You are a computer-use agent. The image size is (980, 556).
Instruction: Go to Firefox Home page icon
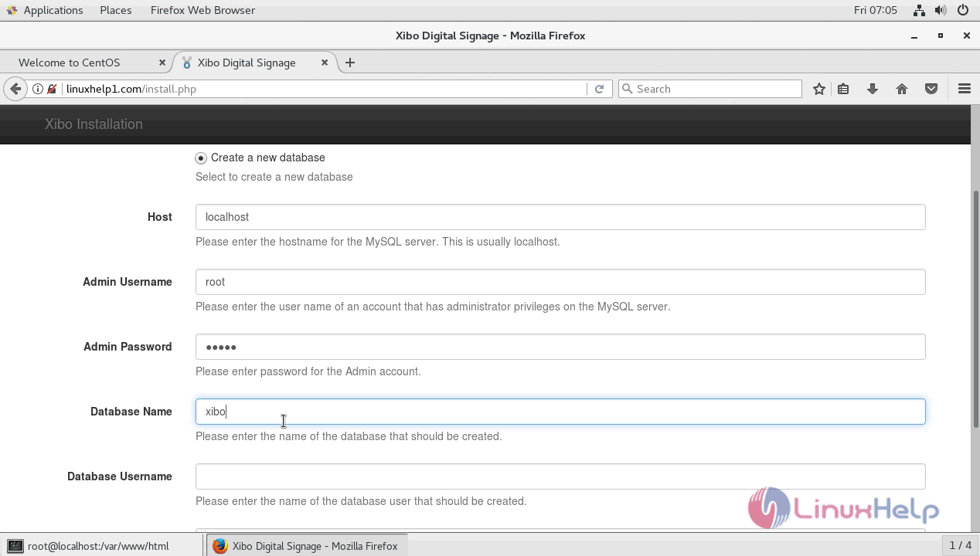tap(902, 89)
